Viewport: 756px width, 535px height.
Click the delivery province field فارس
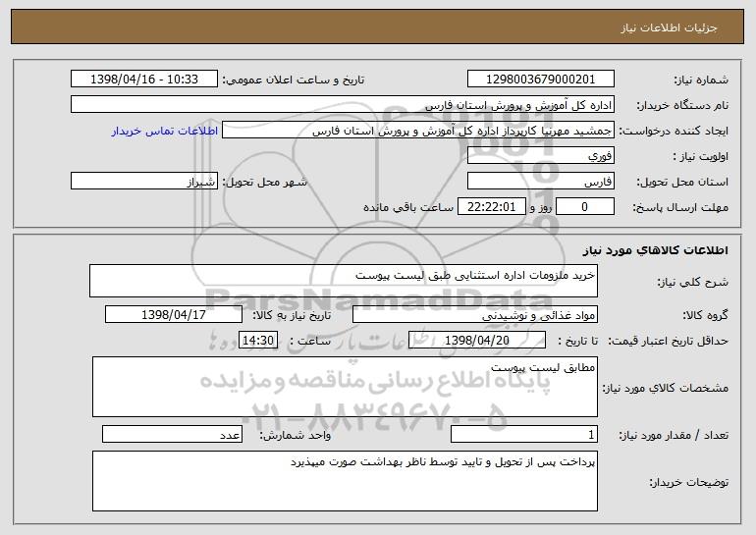[x=540, y=182]
